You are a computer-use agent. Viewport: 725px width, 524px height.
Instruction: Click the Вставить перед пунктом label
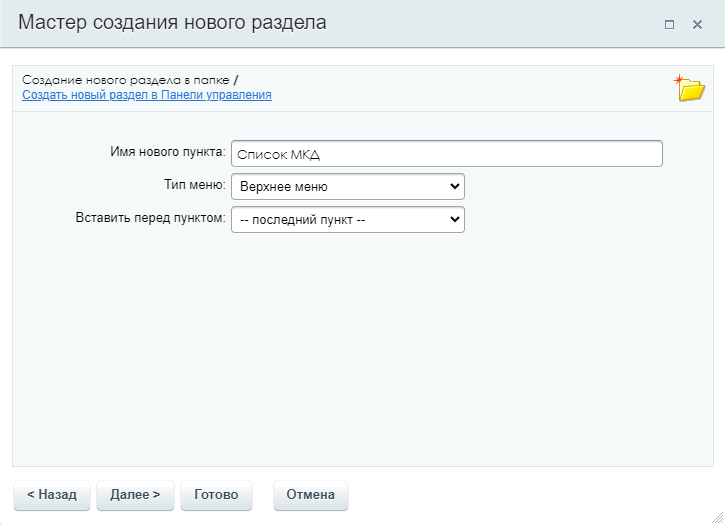click(x=151, y=217)
